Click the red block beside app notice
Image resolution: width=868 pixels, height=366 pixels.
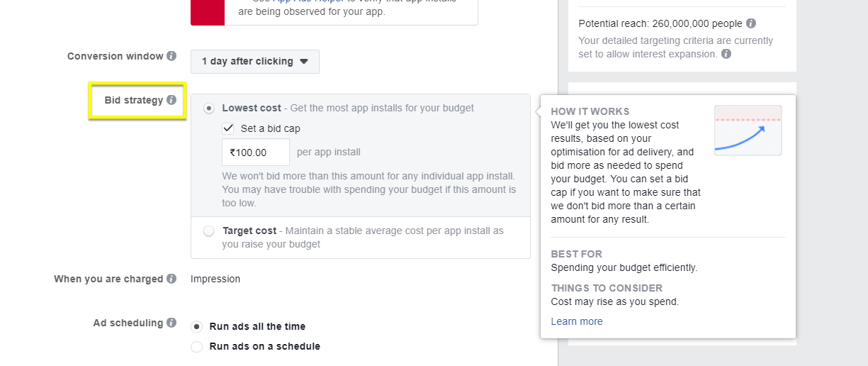208,12
